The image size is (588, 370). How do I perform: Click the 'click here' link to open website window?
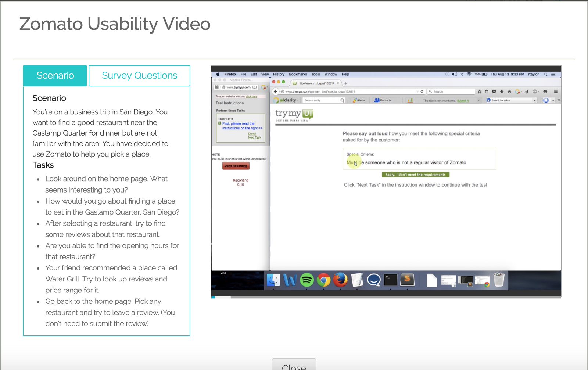click(252, 97)
